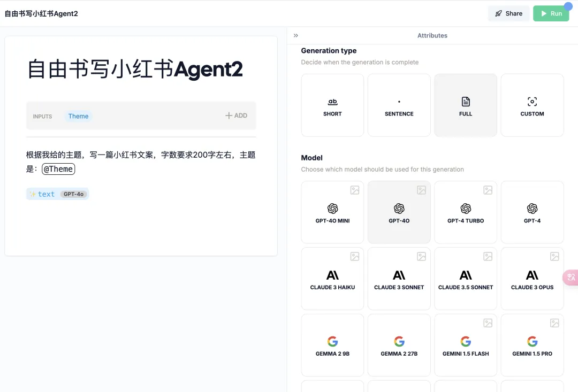The height and width of the screenshot is (392, 578).
Task: Select the GPT-4 model card
Action: point(533,212)
